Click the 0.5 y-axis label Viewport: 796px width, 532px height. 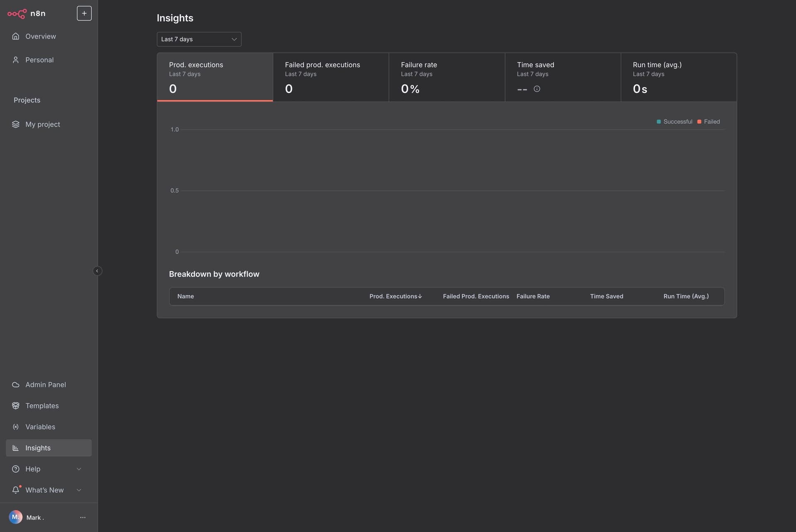175,191
